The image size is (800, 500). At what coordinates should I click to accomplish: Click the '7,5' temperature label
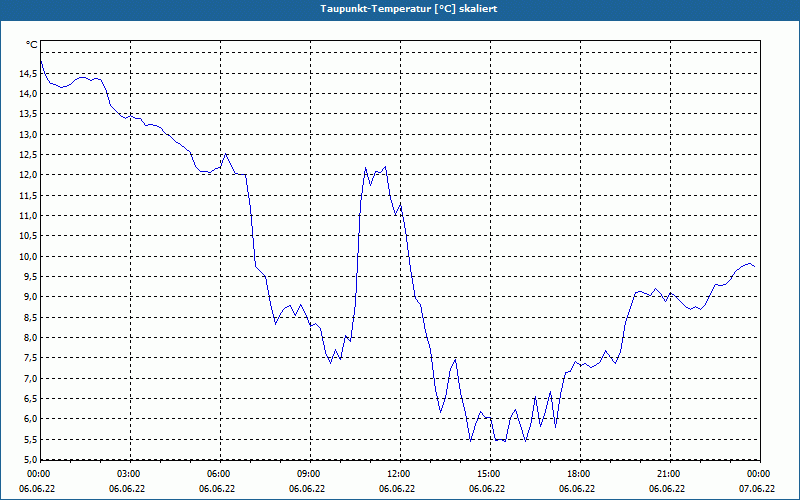pos(30,358)
